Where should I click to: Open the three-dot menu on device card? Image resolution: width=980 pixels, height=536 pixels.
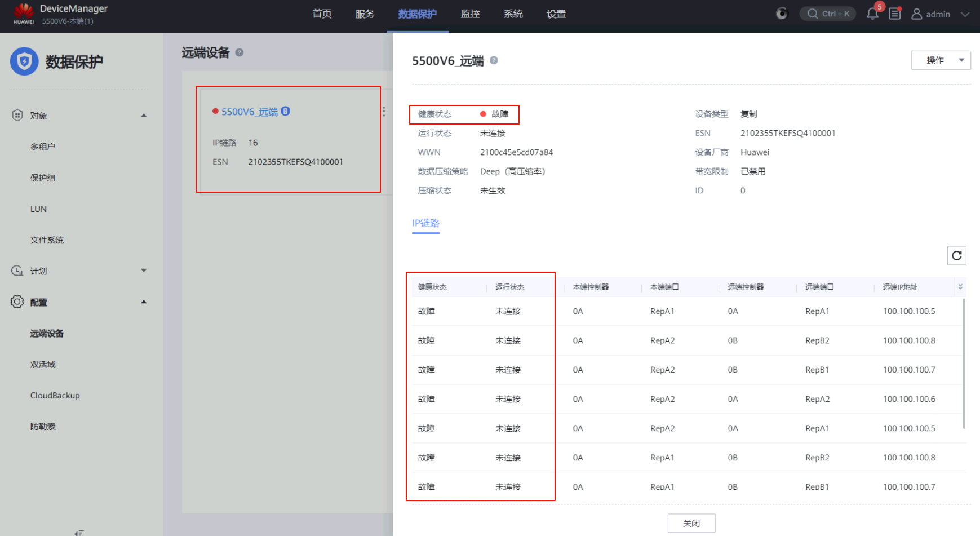pos(384,112)
